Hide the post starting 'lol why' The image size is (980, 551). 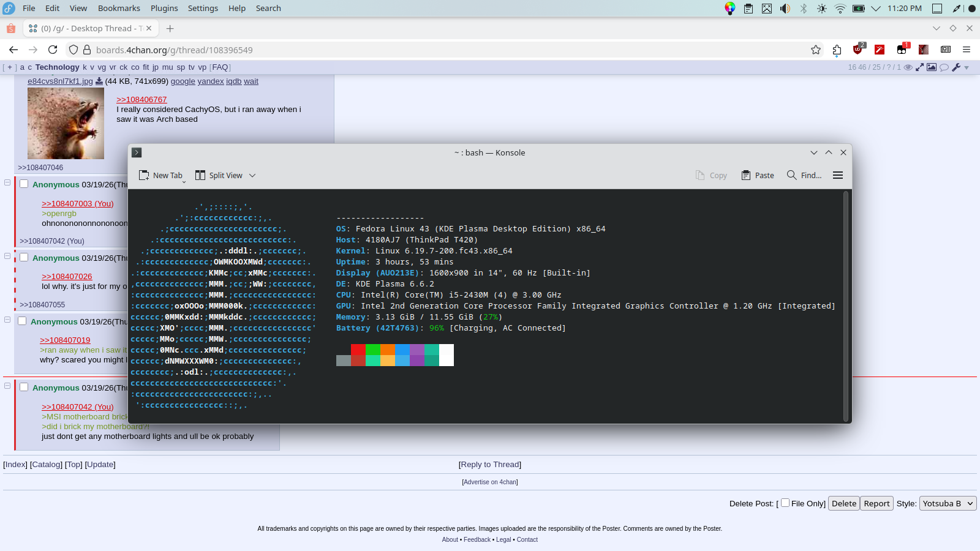pyautogui.click(x=7, y=256)
